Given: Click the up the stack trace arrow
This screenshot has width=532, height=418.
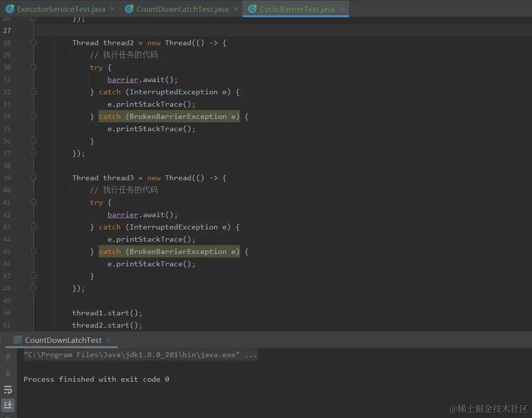Looking at the screenshot, I should [x=8, y=358].
